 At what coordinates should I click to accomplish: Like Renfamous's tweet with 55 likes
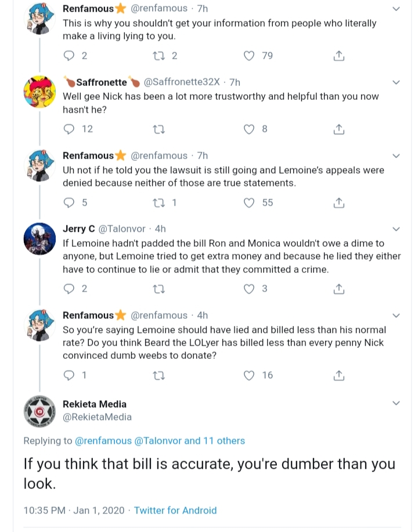coord(249,203)
